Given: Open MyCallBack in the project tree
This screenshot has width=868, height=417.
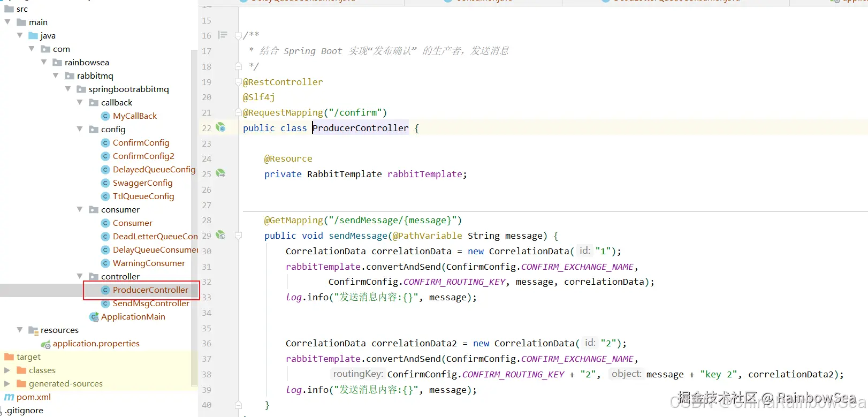Looking at the screenshot, I should 135,116.
